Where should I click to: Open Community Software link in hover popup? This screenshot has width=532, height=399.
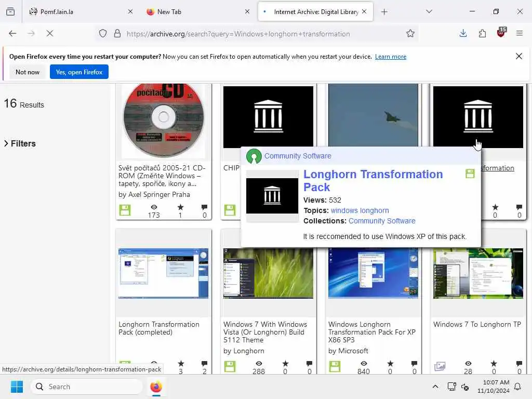click(298, 156)
